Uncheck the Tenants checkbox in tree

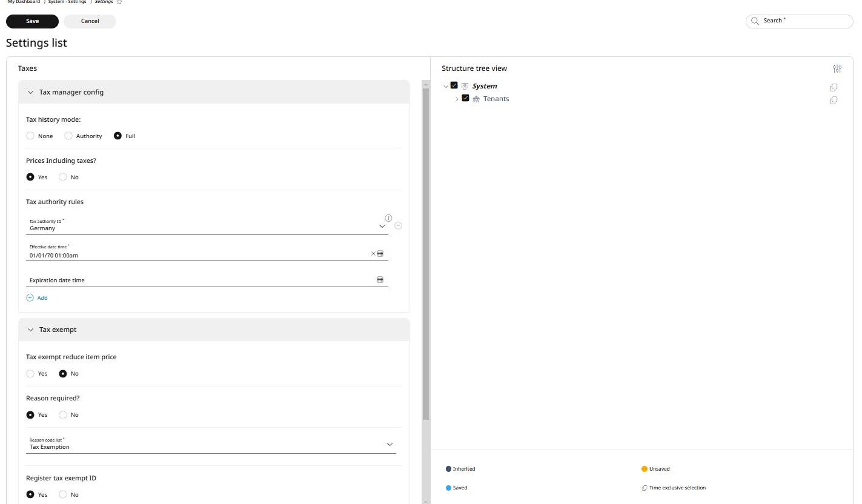coord(465,98)
